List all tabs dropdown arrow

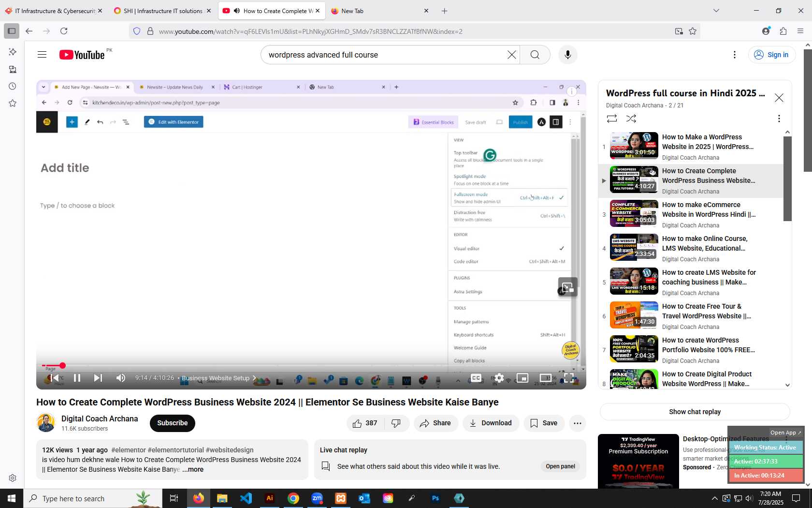[716, 11]
